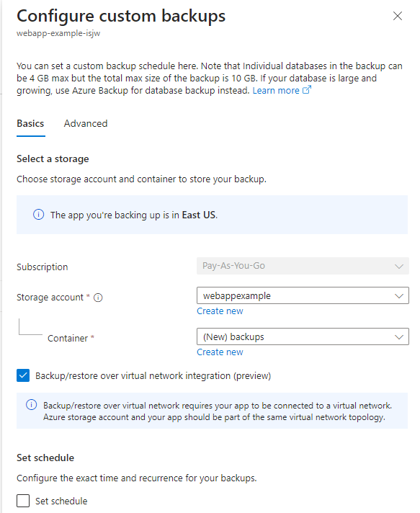
Task: Expand the Storage account dropdown chevron
Action: coord(398,295)
